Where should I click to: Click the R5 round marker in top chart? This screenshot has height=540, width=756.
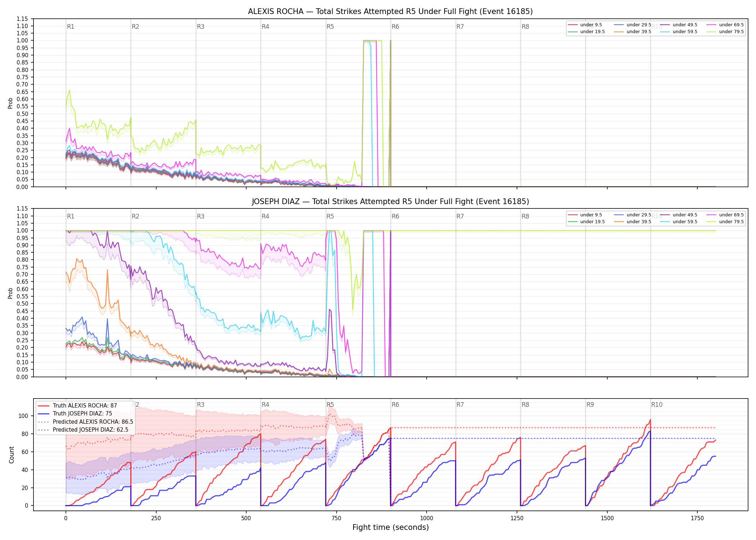(x=330, y=27)
